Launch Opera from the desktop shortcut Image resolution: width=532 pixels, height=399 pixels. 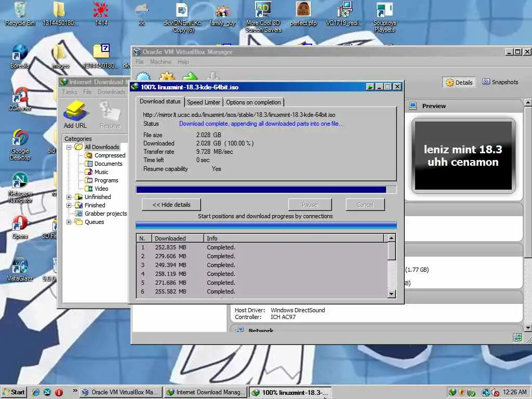point(20,227)
